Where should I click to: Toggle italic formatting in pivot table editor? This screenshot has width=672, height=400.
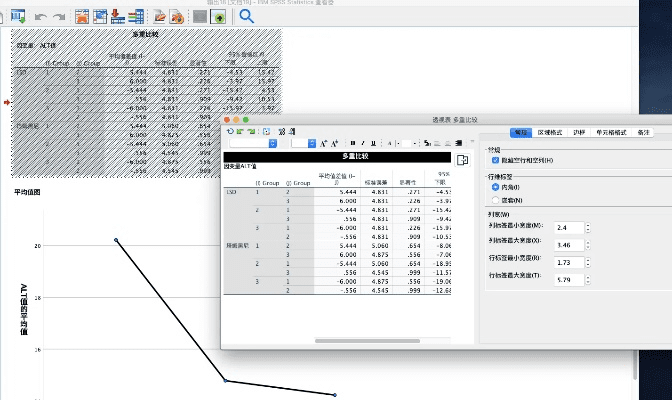(362, 143)
